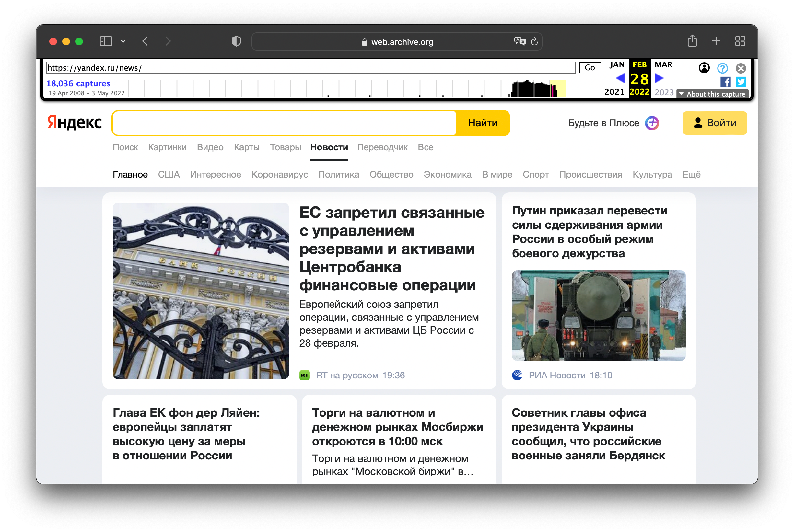794x532 pixels.
Task: Select the Экономика news category
Action: point(447,174)
